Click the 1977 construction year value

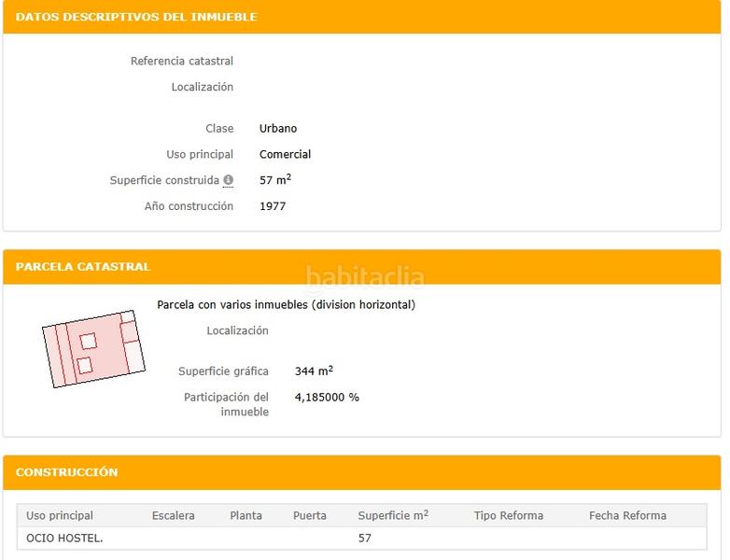pyautogui.click(x=273, y=206)
